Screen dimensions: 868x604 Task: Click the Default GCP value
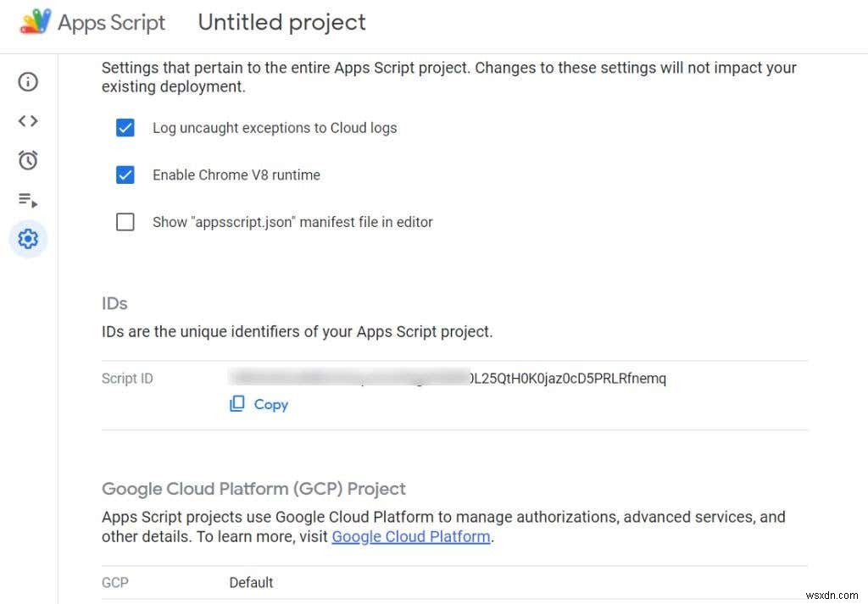point(251,583)
